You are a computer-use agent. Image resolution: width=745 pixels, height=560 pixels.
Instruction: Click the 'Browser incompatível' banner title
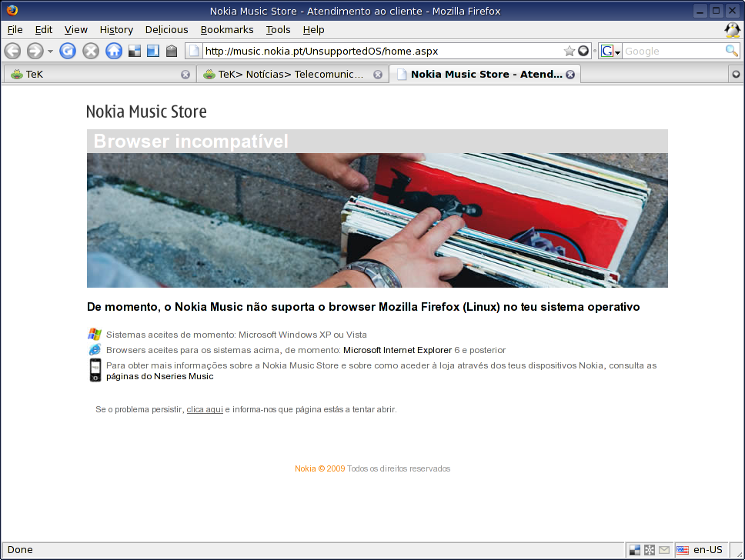(191, 141)
